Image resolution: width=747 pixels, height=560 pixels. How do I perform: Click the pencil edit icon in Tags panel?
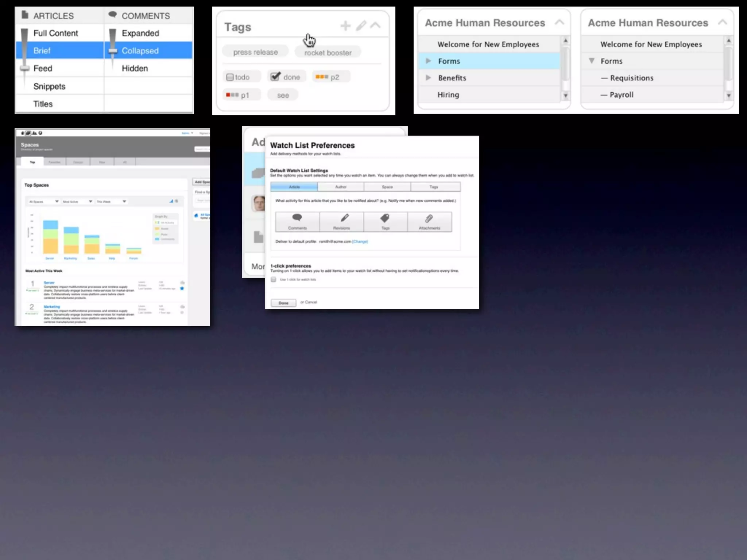[361, 26]
